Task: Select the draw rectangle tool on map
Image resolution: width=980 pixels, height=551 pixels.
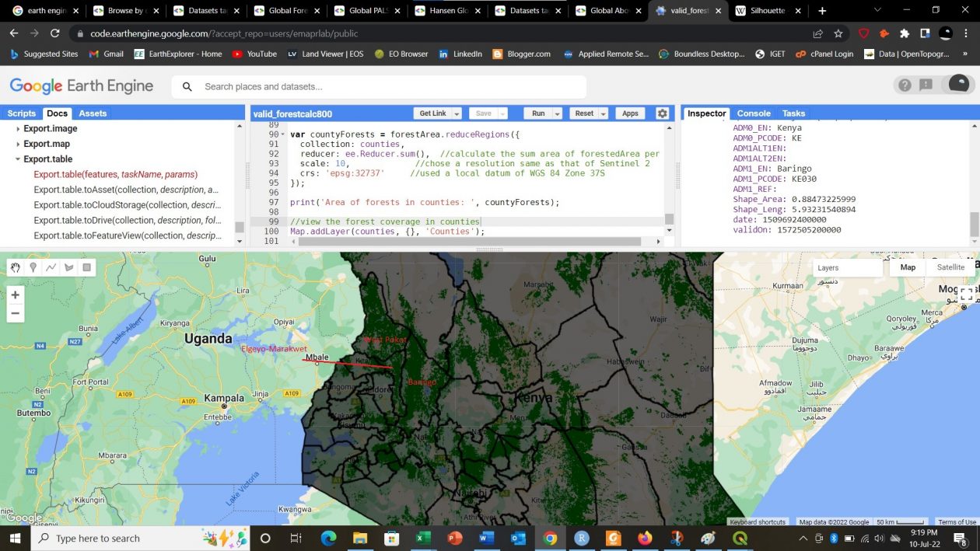Action: click(x=87, y=267)
